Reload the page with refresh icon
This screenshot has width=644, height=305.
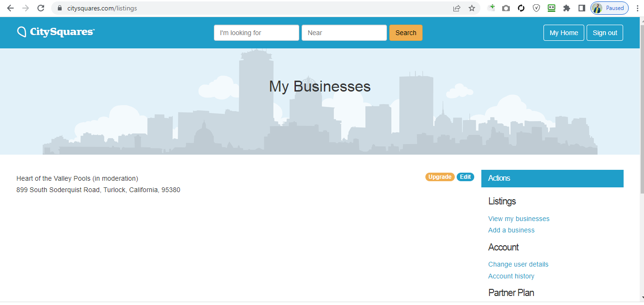41,8
